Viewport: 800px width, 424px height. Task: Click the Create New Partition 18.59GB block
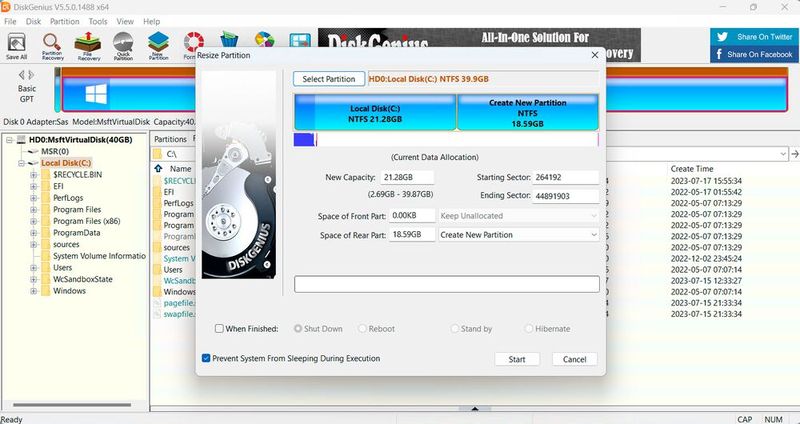click(528, 112)
